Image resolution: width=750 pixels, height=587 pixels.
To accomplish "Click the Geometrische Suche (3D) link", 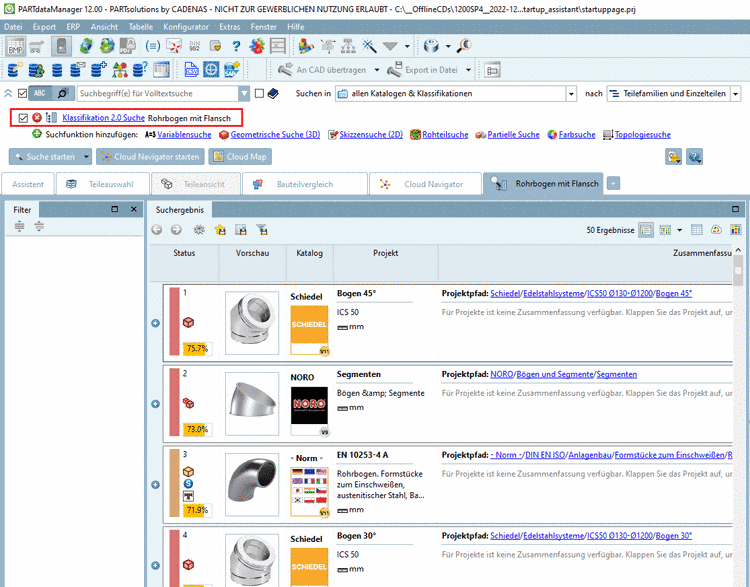I will coord(275,135).
